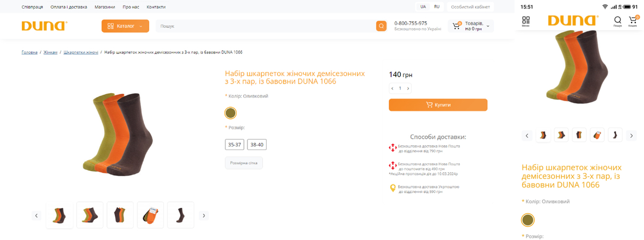Screen dimensions: 644x240
Task: Expand the Каталог dropdown
Action: pyautogui.click(x=125, y=26)
